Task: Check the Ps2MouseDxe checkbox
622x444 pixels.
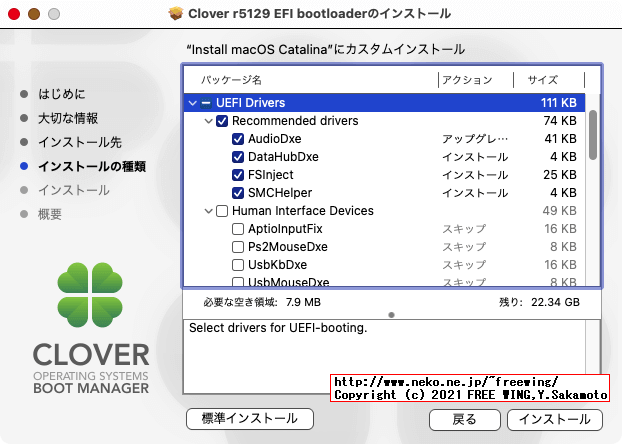Action: 238,247
